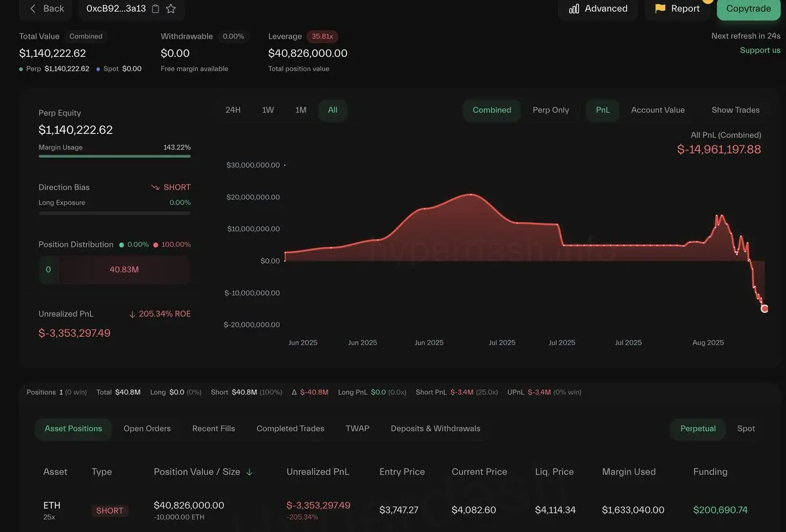Select the 1M chart range
This screenshot has width=786, height=532.
click(301, 109)
